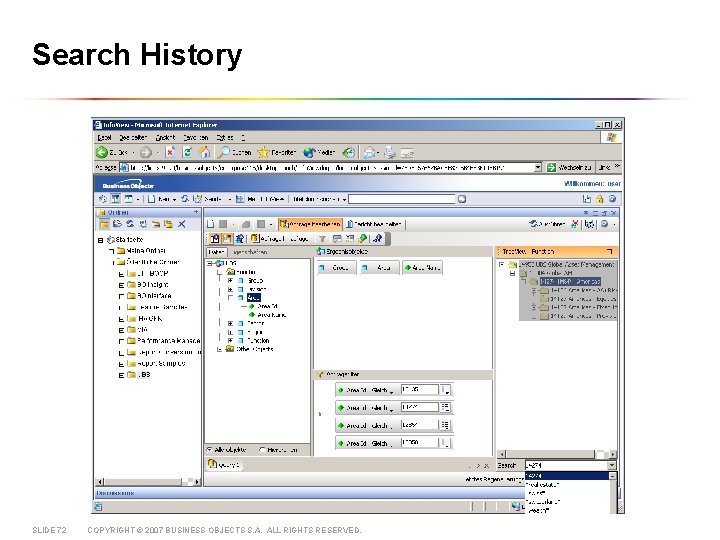Expand the Group class in universe tree

pyautogui.click(x=231, y=280)
